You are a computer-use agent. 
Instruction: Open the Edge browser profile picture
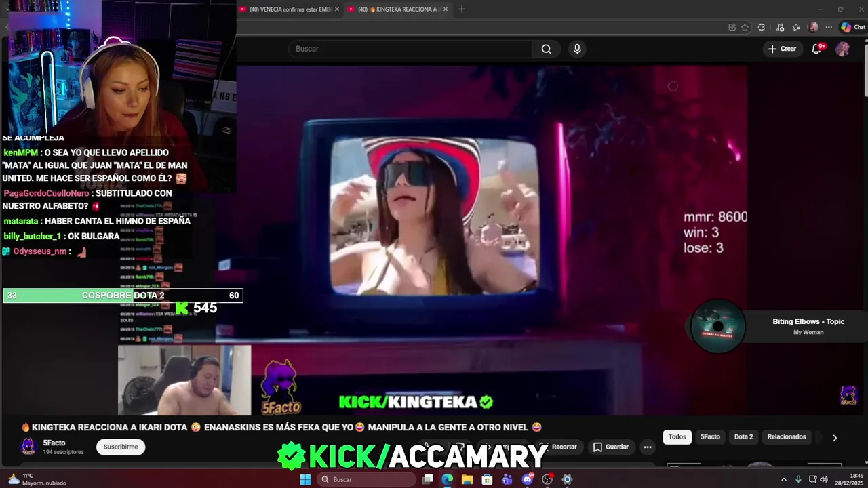(x=813, y=27)
